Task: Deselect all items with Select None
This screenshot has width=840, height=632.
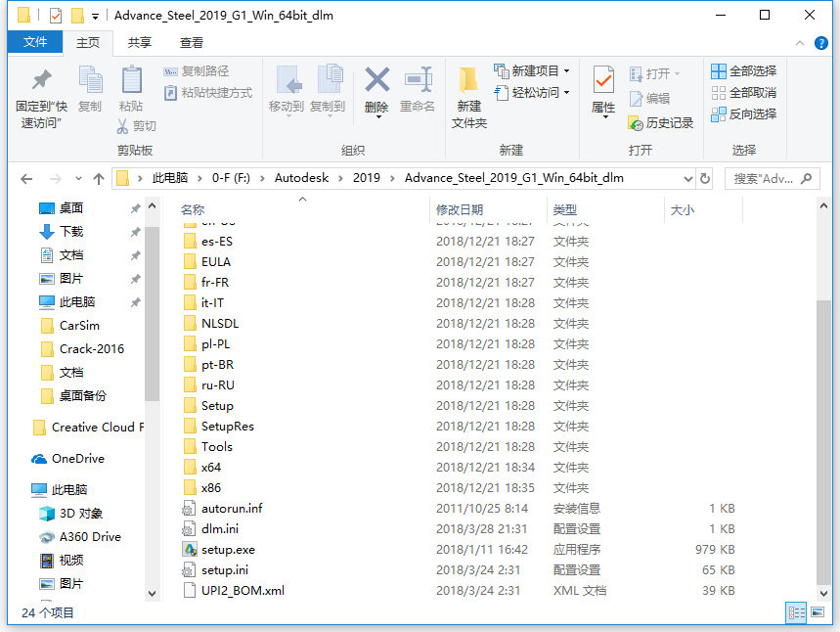Action: click(743, 93)
